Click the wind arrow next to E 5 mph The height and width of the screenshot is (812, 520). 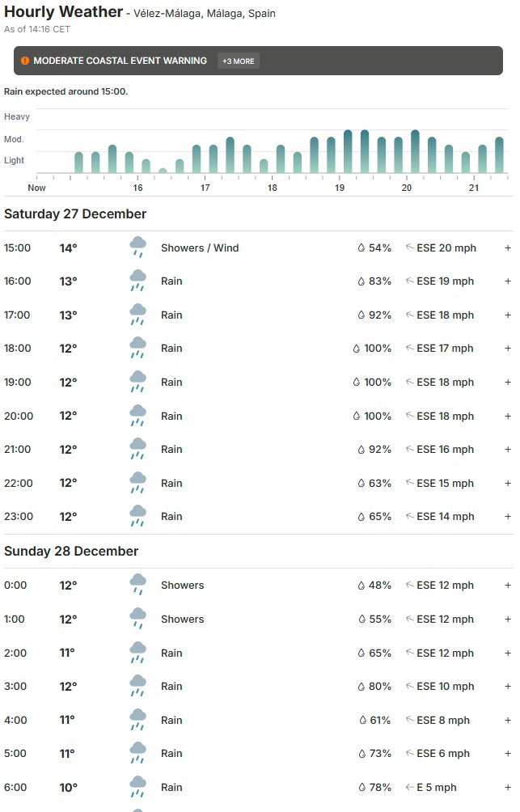tap(409, 788)
